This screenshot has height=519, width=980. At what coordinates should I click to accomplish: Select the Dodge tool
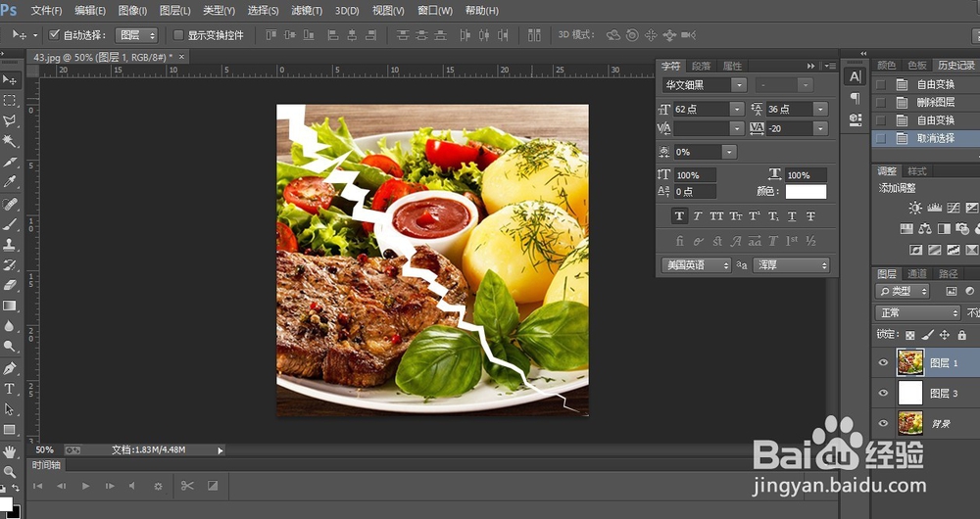click(x=10, y=346)
